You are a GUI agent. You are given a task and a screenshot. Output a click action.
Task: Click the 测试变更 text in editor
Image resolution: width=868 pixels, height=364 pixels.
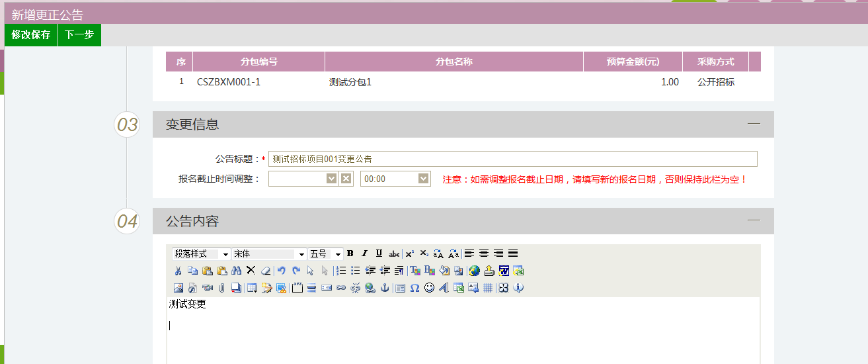click(187, 304)
